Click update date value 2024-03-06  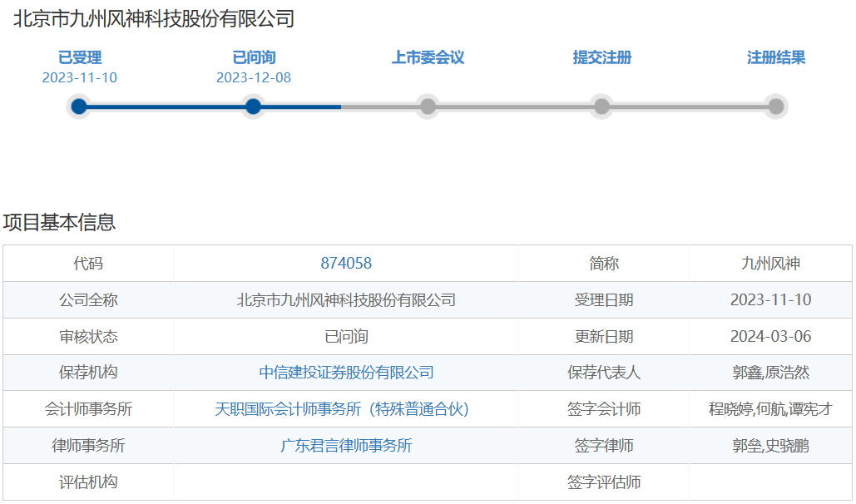tap(771, 336)
